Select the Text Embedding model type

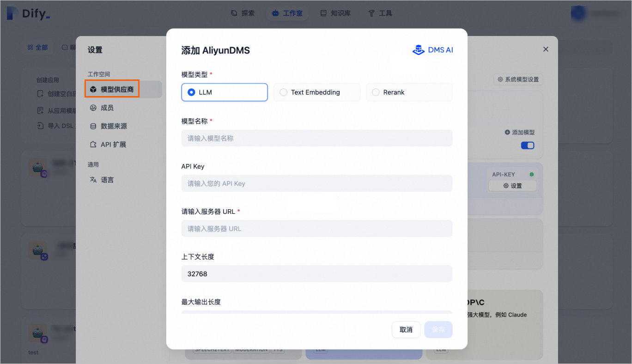click(x=283, y=92)
